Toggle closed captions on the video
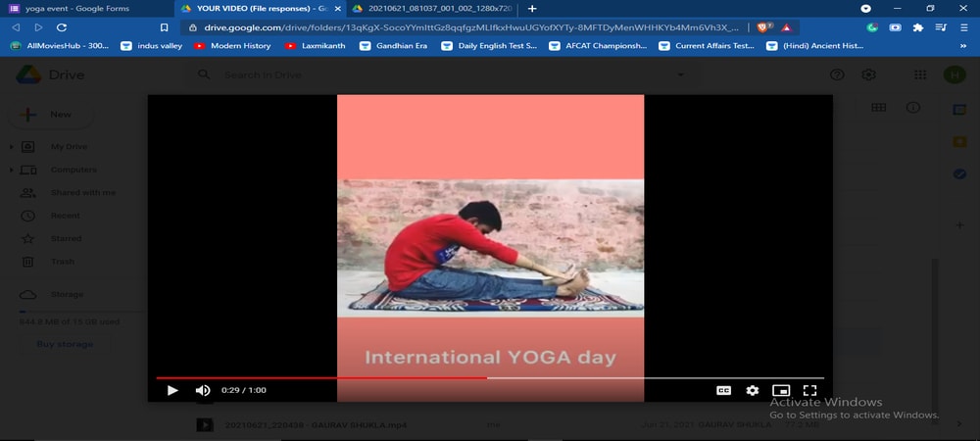Viewport: 980px width, 441px height. click(x=723, y=390)
